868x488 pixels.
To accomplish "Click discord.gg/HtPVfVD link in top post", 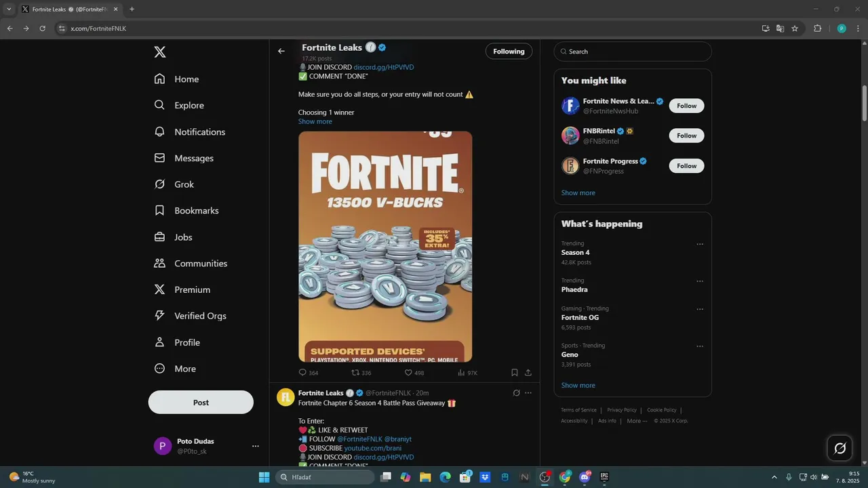I will 383,68.
